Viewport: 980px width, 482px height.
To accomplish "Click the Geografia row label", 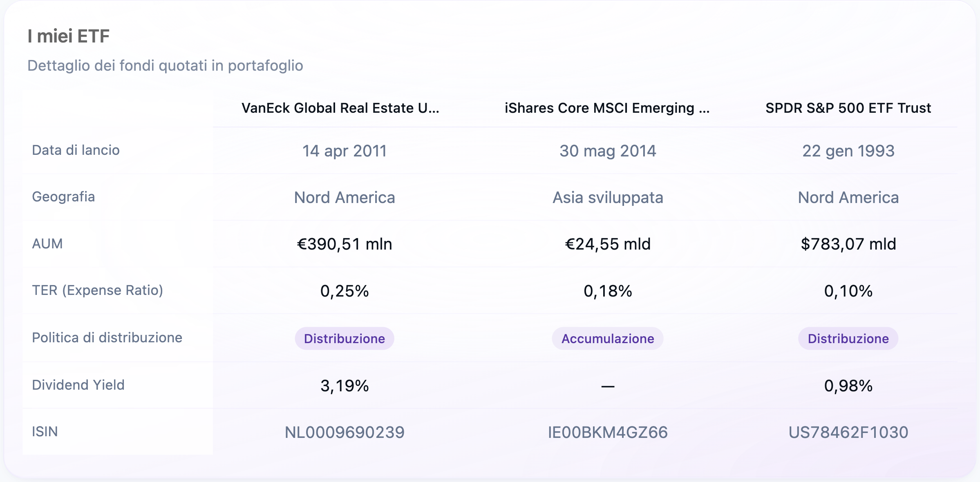I will [x=63, y=197].
